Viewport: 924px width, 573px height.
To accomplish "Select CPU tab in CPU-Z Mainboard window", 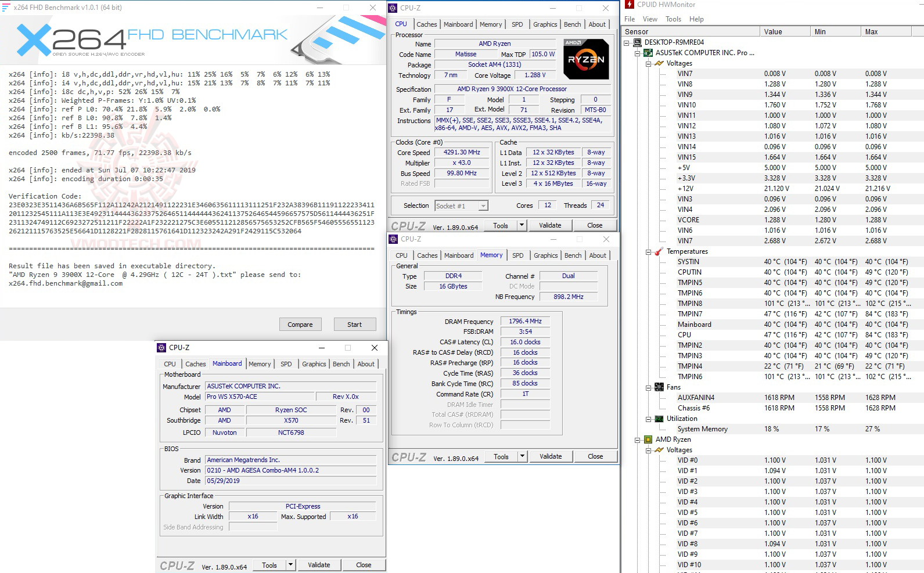I will (170, 364).
